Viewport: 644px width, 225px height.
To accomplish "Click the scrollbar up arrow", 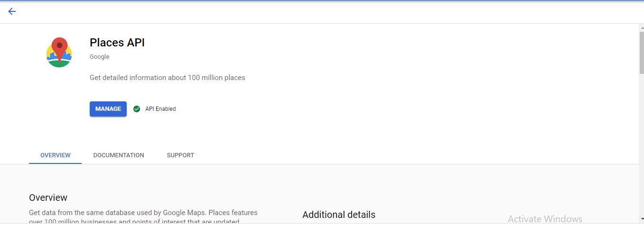I will [x=641, y=27].
